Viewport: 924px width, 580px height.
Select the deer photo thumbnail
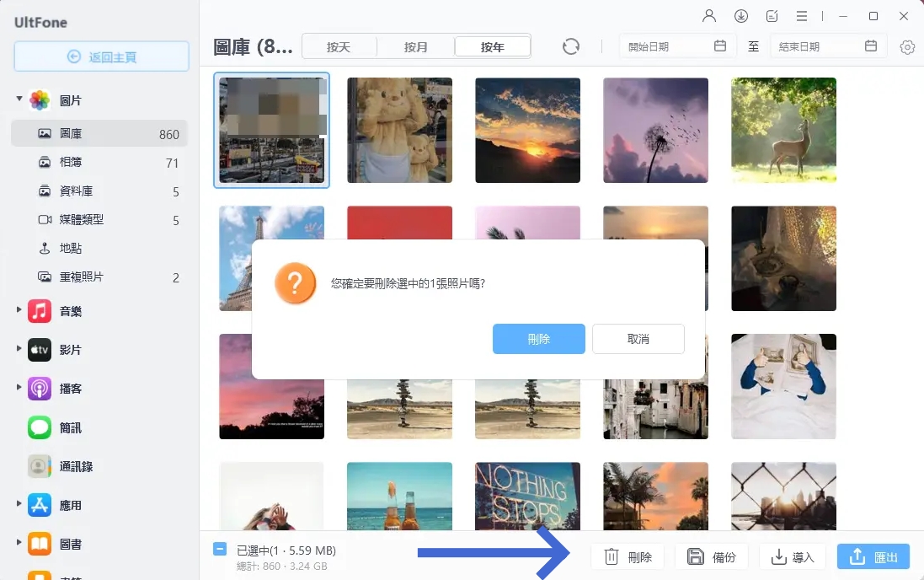point(783,130)
